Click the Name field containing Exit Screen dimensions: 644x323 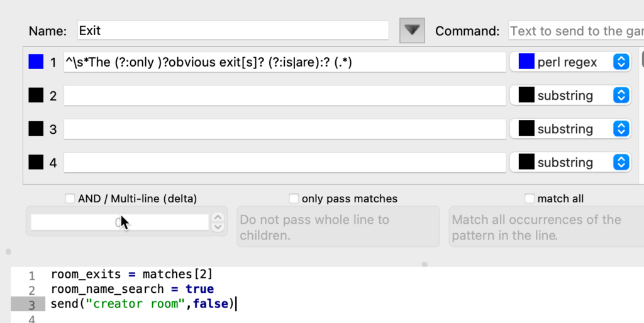coord(232,30)
